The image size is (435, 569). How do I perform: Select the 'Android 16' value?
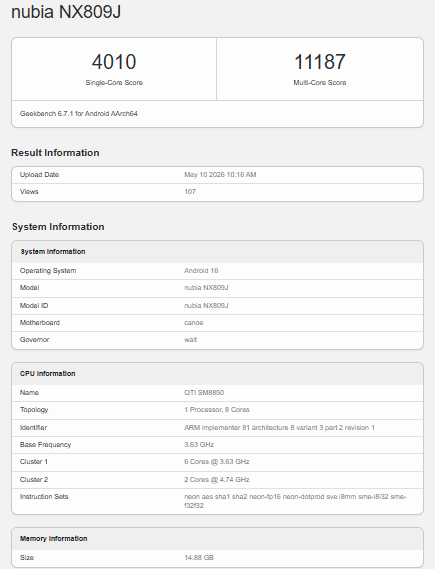[201, 271]
